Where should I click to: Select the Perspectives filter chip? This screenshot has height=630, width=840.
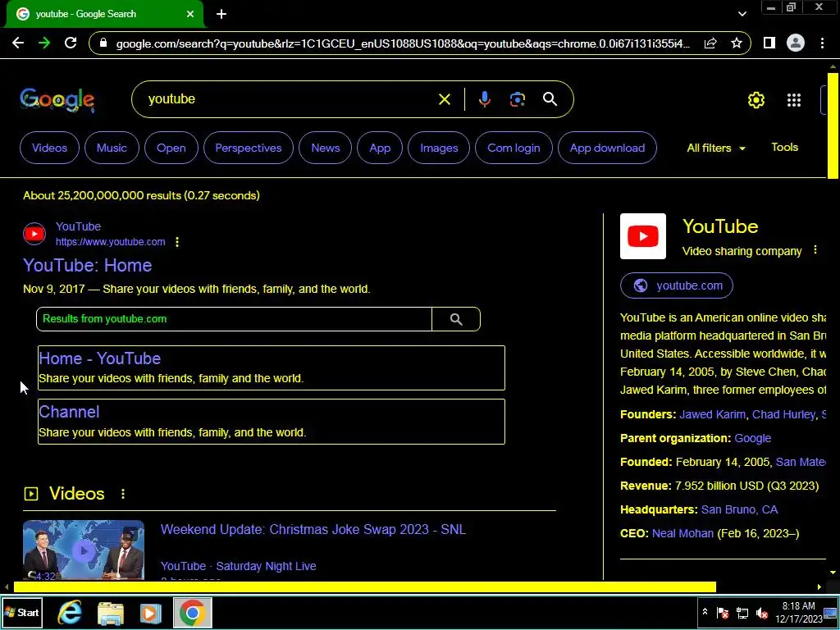(248, 148)
